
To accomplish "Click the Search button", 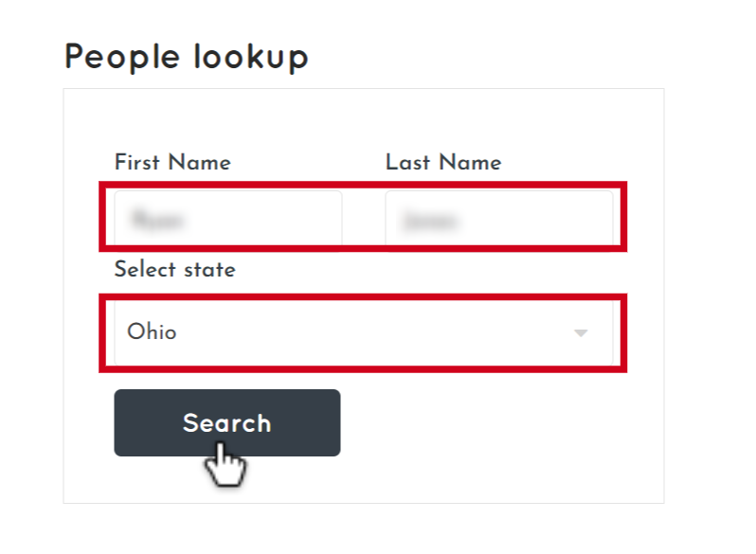I will tap(227, 422).
